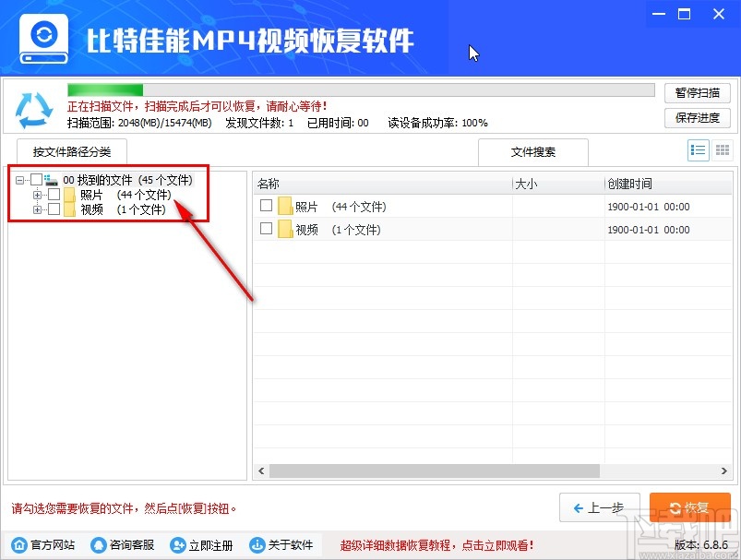The height and width of the screenshot is (560, 741).
Task: Click 1900-01-01 date in 视频 row
Action: (x=649, y=230)
